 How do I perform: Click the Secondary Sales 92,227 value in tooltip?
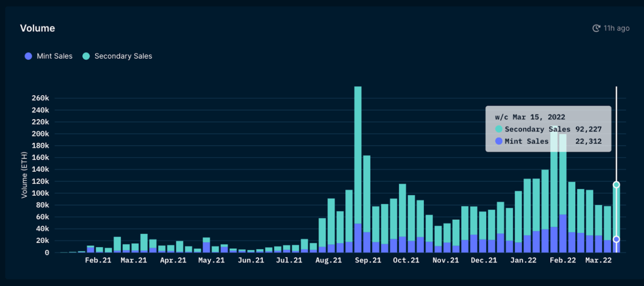588,129
